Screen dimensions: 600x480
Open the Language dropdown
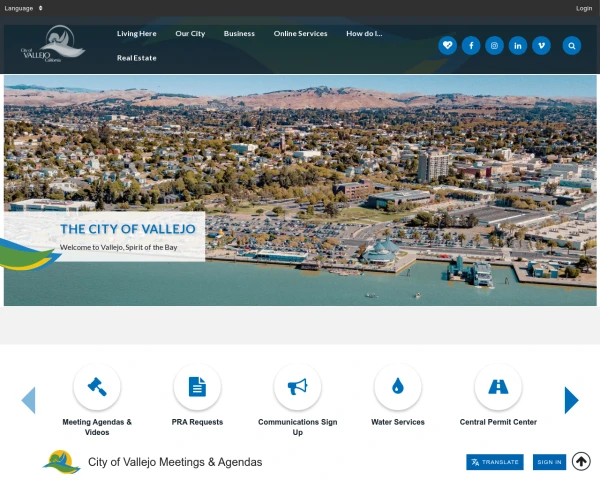[x=23, y=8]
